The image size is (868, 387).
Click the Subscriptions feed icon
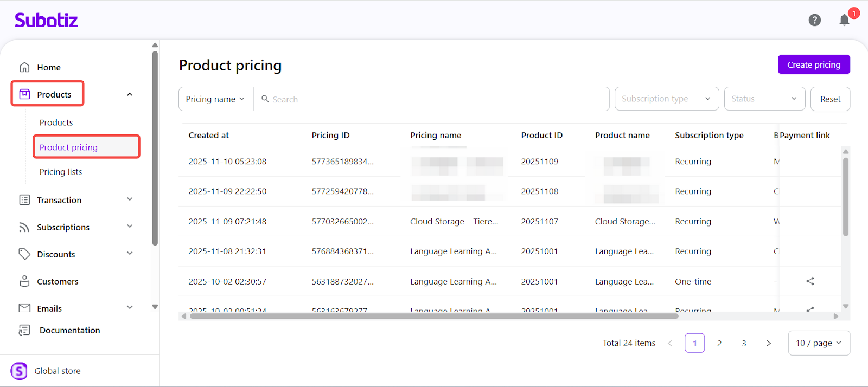pyautogui.click(x=24, y=227)
